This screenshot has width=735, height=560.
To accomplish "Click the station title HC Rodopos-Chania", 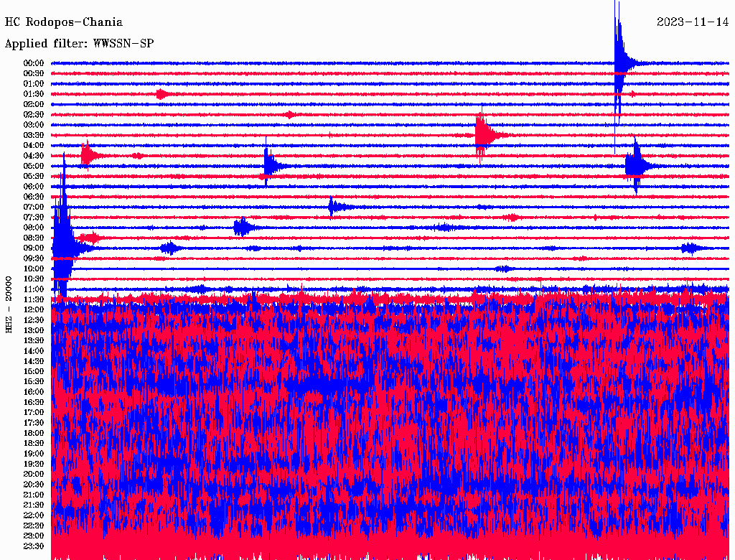I will [64, 22].
